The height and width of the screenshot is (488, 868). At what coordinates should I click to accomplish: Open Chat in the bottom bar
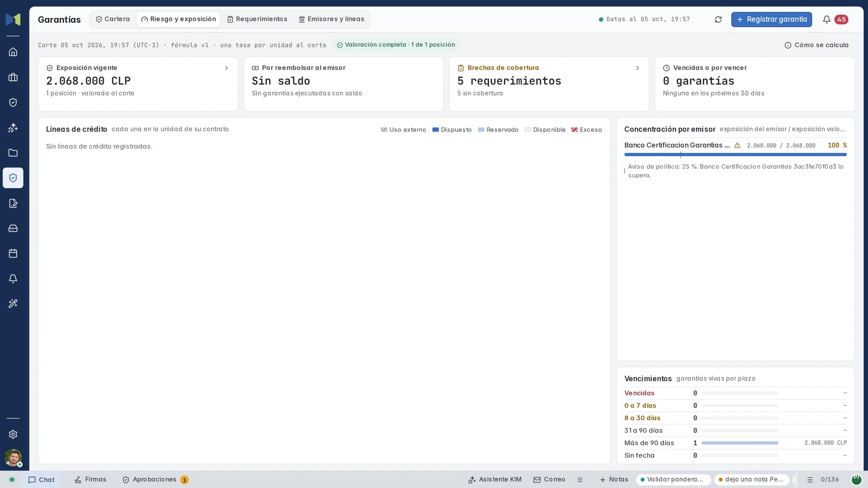tap(42, 480)
